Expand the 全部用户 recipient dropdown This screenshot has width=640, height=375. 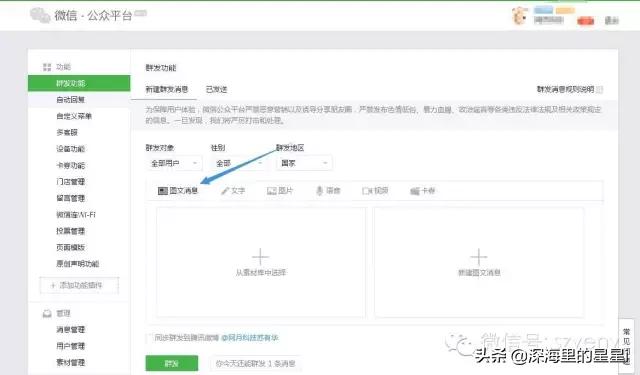pos(174,163)
